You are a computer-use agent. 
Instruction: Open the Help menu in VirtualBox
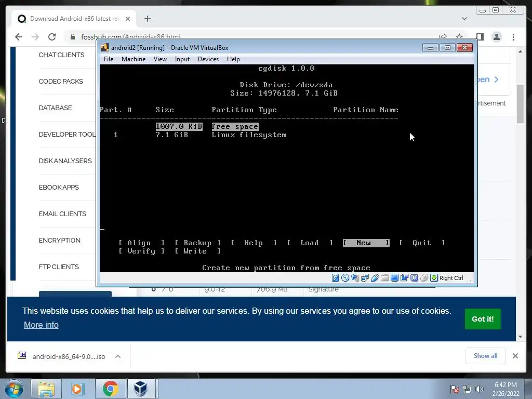(x=233, y=59)
